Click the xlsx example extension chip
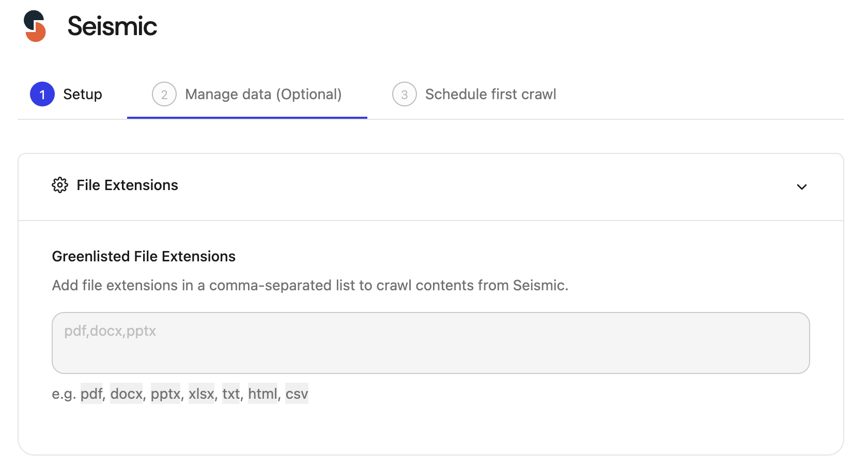This screenshot has height=469, width=868. [x=201, y=394]
